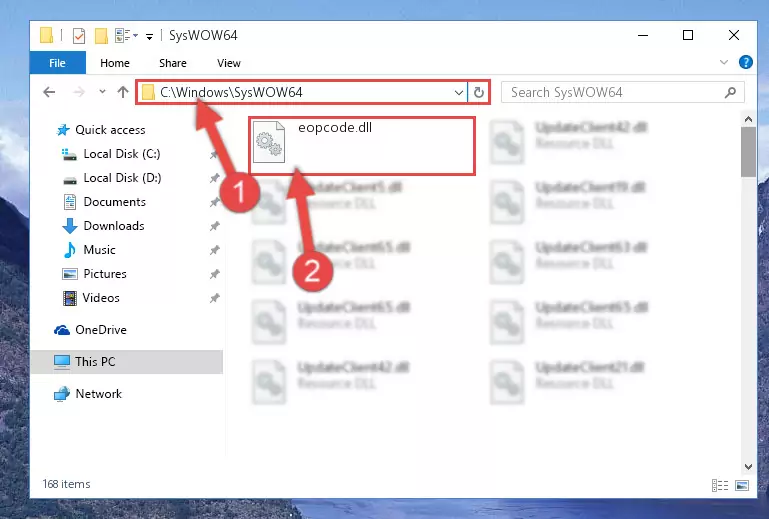Switch to the Details view layout

719,485
